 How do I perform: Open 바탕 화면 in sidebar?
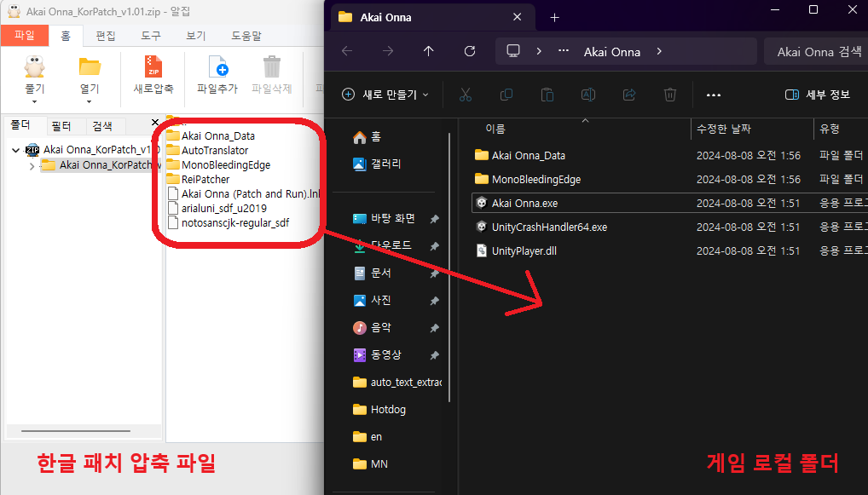point(385,218)
